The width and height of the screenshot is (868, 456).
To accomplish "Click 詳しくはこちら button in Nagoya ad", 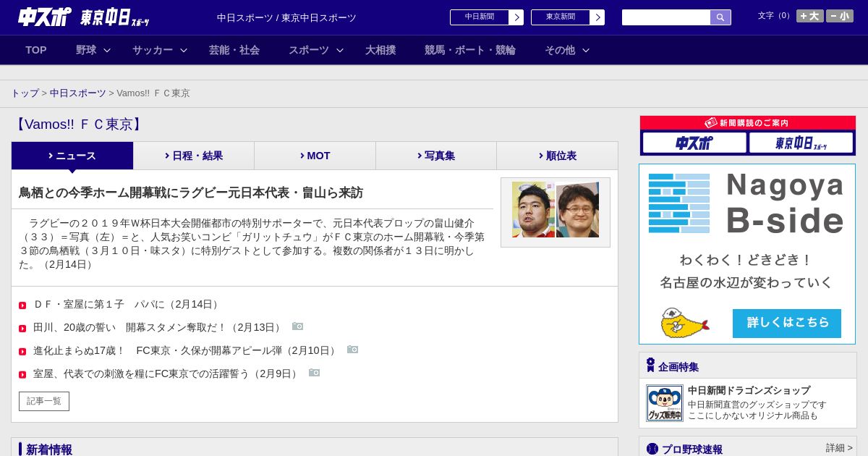I will pos(787,323).
